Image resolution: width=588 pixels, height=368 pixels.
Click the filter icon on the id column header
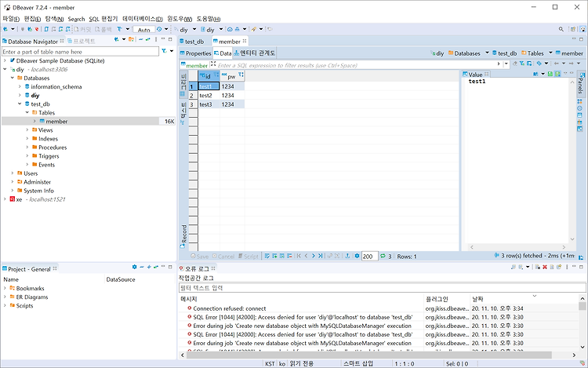216,75
